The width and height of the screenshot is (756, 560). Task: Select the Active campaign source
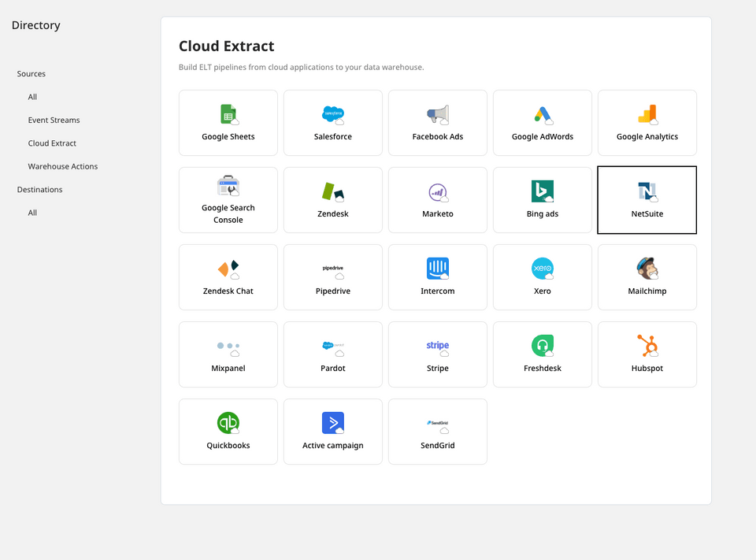[x=332, y=432]
